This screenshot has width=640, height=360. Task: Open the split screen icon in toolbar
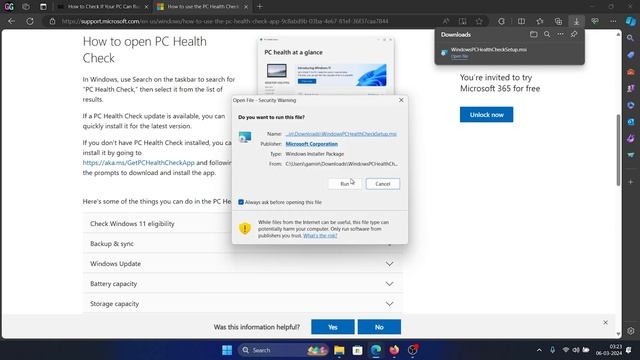(x=521, y=21)
